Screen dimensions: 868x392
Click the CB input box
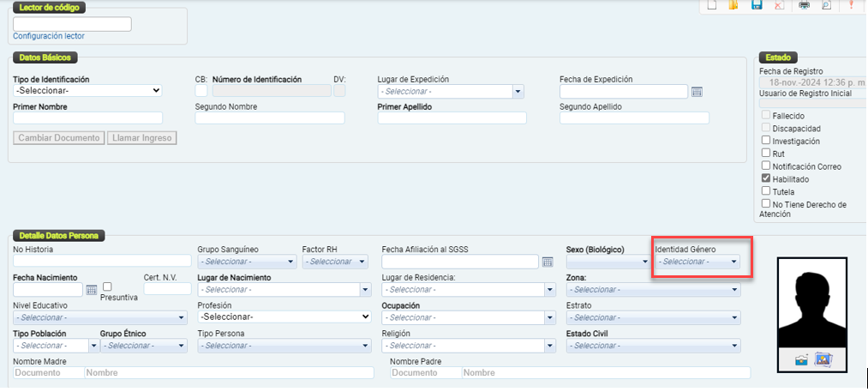click(x=201, y=90)
